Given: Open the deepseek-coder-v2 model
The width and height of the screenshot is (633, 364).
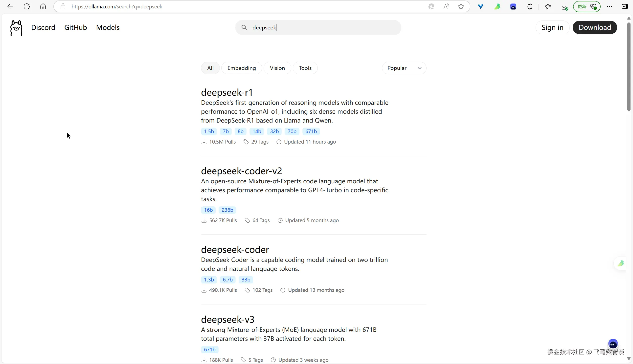Looking at the screenshot, I should coord(241,171).
